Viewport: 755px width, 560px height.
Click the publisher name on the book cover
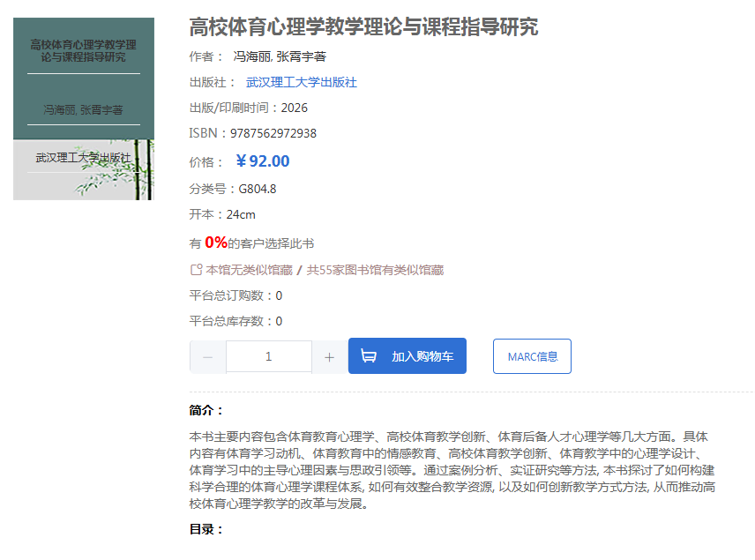83,158
